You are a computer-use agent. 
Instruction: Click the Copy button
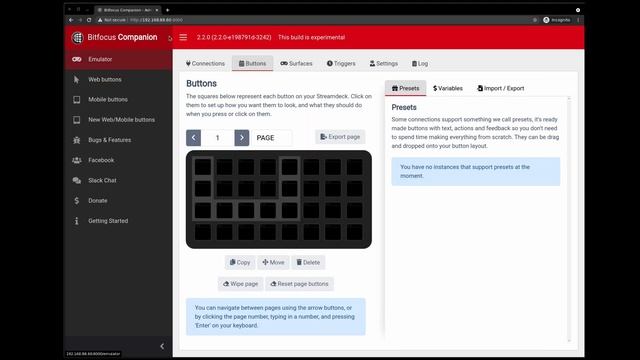(x=240, y=262)
